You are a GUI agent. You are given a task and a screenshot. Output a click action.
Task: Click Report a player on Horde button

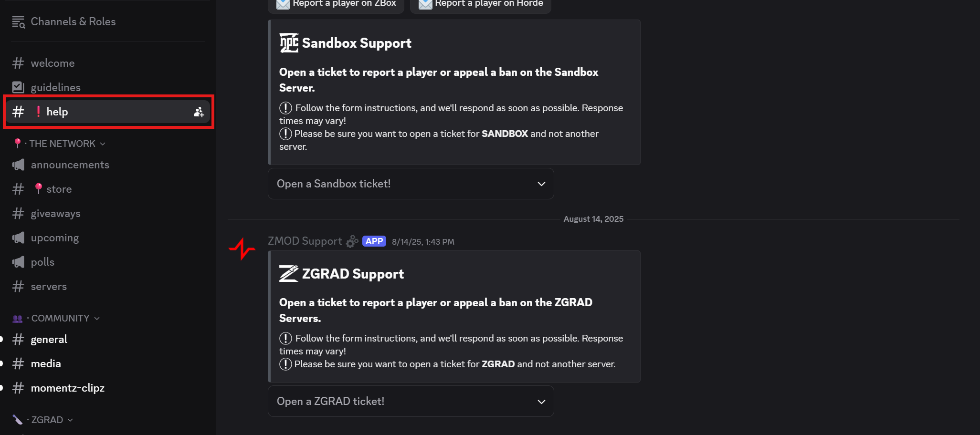pos(481,4)
